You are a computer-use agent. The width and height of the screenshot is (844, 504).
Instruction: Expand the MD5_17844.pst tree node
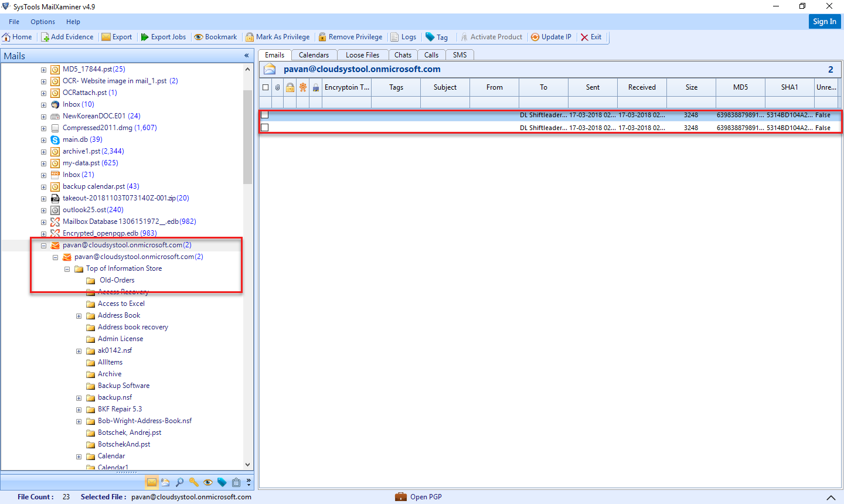pyautogui.click(x=43, y=70)
